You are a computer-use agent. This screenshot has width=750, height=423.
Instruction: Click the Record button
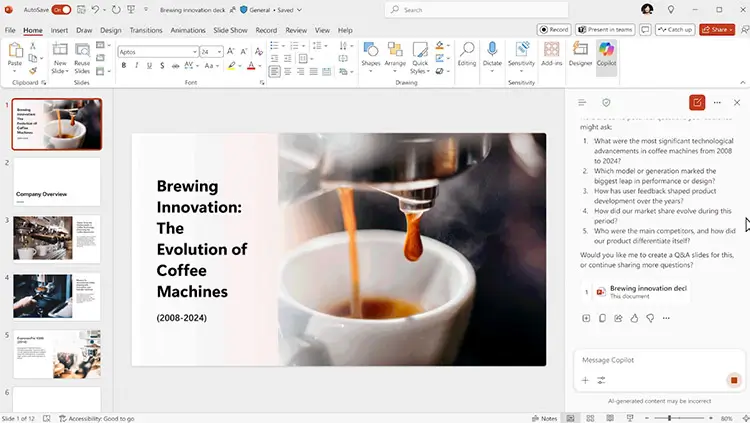coord(554,30)
